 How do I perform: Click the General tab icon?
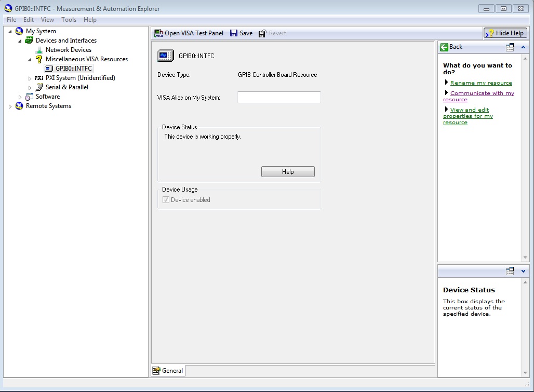(156, 371)
